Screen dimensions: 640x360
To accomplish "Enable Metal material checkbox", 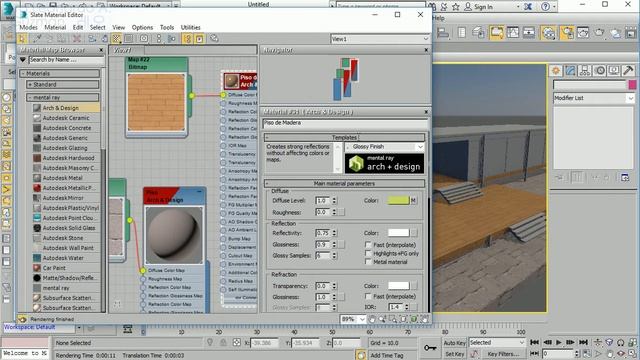I will [368, 262].
